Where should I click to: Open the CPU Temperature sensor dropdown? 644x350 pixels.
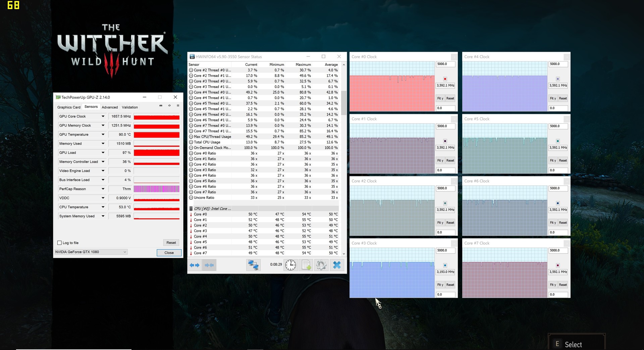[103, 207]
